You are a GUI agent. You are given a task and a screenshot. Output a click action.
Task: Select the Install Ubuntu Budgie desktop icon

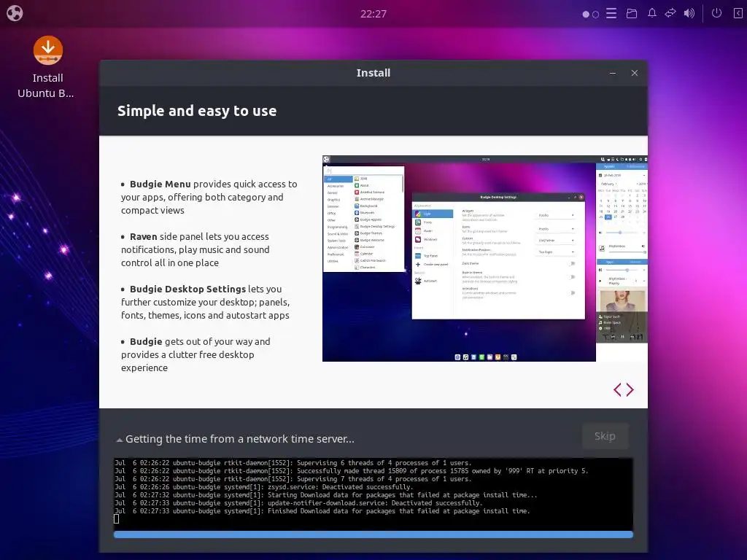click(47, 67)
